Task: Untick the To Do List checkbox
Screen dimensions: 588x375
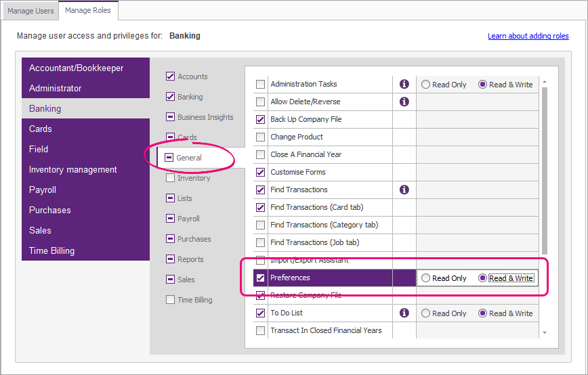Action: (x=260, y=313)
